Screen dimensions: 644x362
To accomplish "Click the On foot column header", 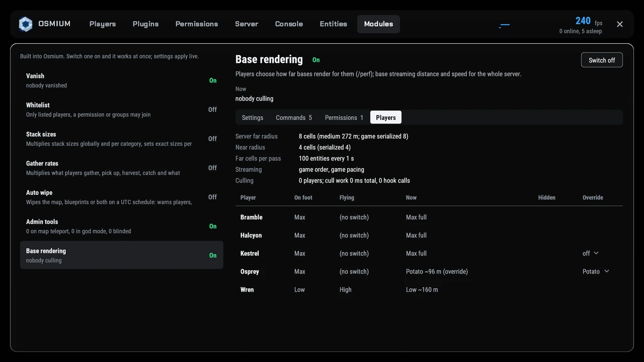I will pos(303,198).
